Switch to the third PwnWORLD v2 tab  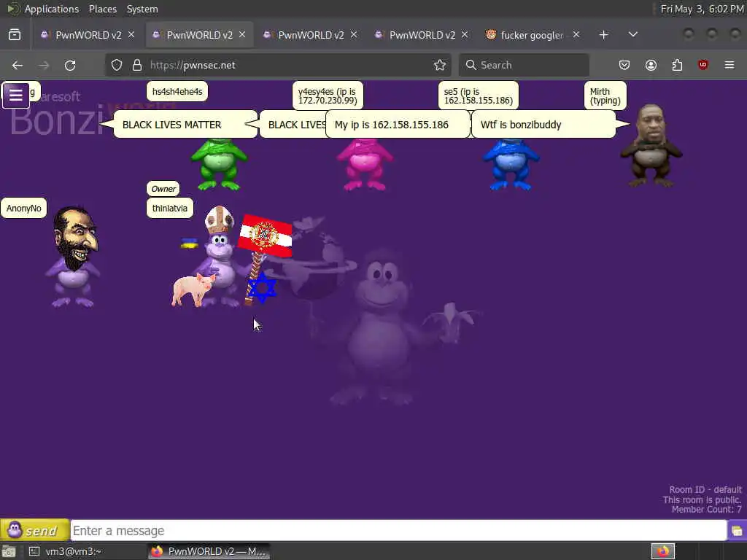click(x=311, y=35)
